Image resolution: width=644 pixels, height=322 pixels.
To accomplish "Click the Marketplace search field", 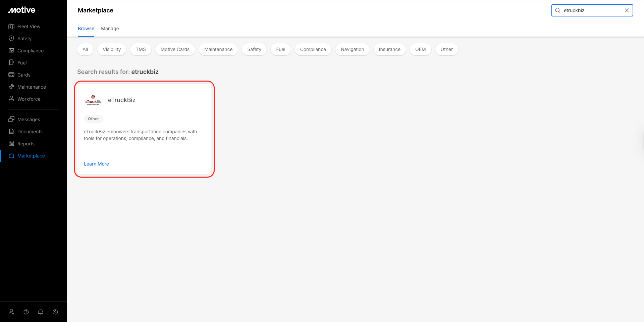I will (x=592, y=10).
